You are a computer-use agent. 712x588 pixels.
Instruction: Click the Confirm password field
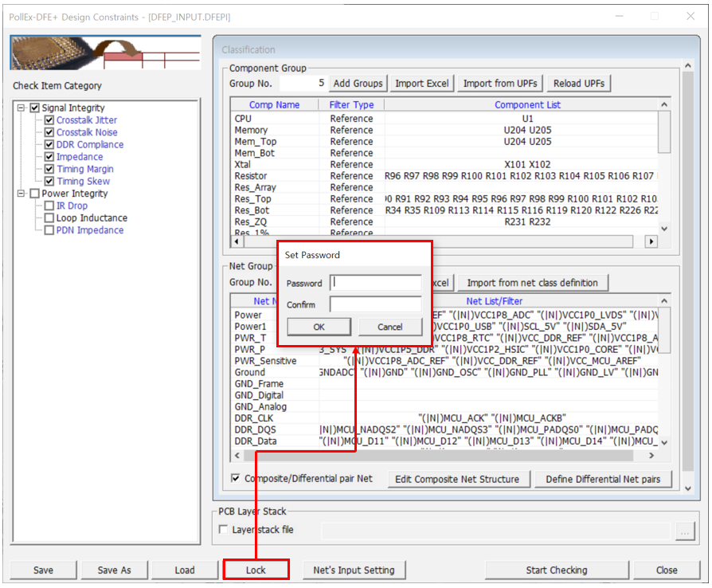pos(375,304)
